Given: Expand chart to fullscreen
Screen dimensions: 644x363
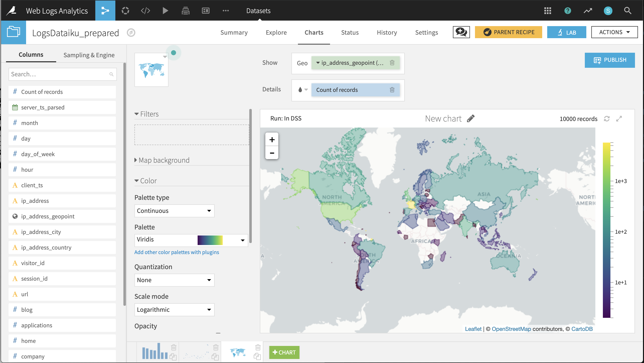Looking at the screenshot, I should click(619, 119).
